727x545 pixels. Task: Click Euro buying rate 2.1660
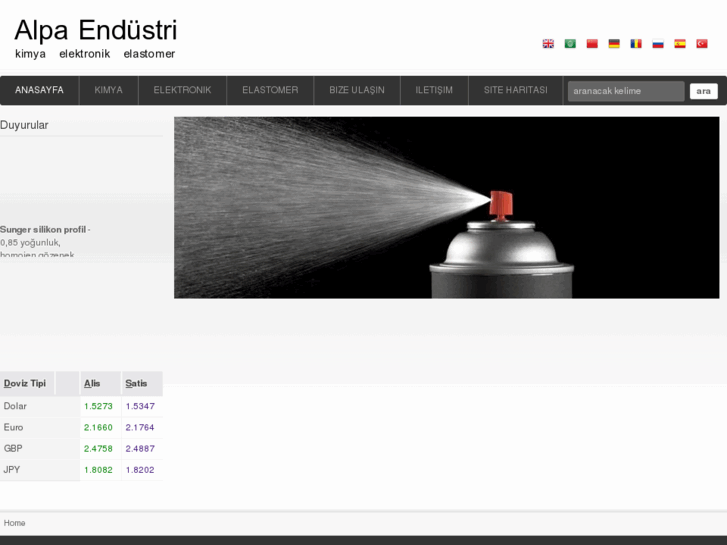click(98, 428)
